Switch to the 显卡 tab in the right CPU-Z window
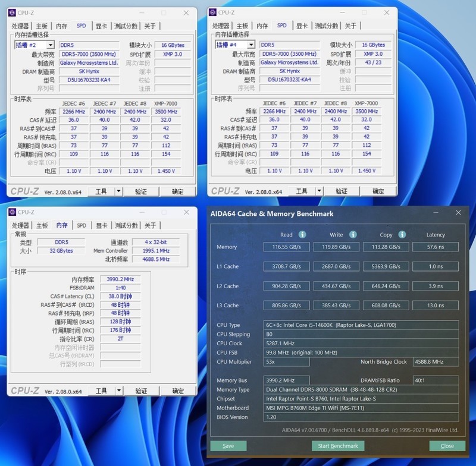Image resolution: width=476 pixels, height=466 pixels. click(300, 26)
